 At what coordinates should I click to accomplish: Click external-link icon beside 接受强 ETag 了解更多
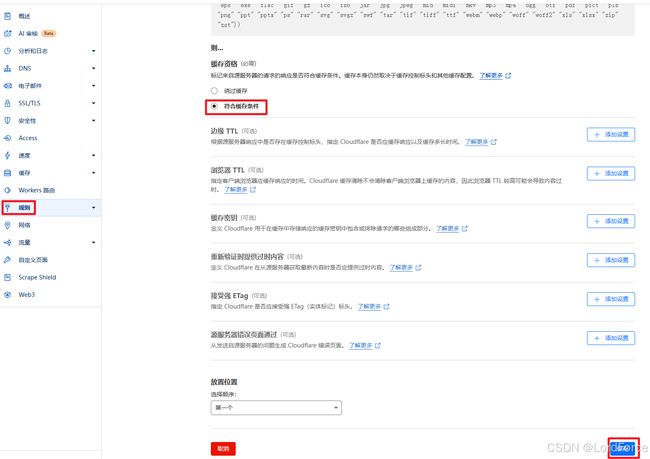tap(386, 306)
